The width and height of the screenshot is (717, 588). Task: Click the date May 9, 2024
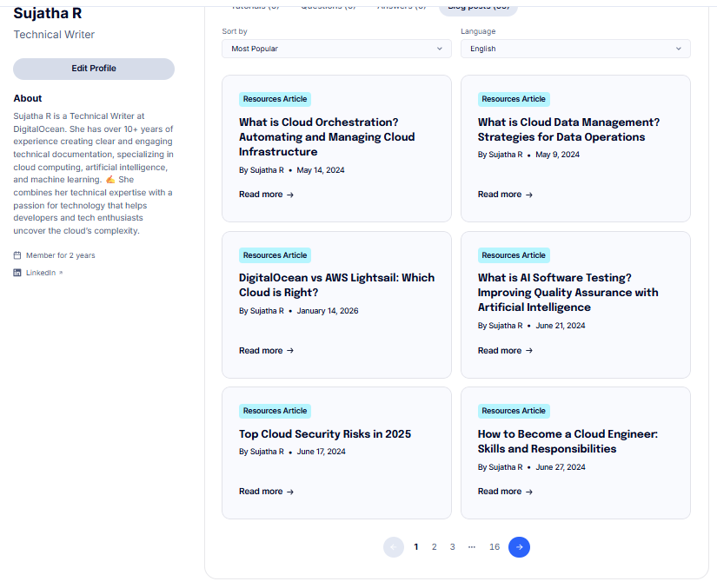(x=557, y=155)
